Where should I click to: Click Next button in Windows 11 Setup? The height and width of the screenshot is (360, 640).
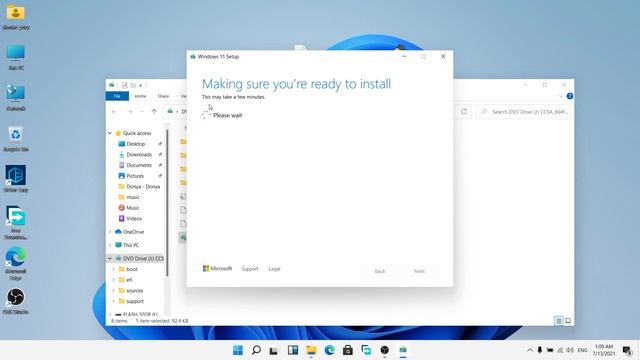(x=419, y=271)
